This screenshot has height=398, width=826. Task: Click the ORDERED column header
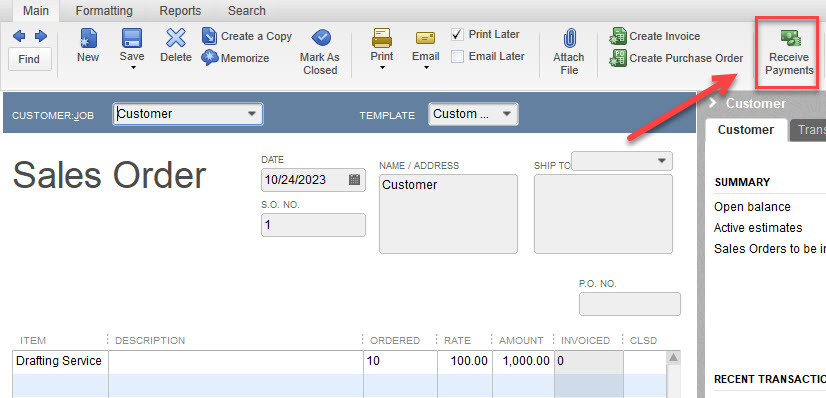(x=395, y=341)
